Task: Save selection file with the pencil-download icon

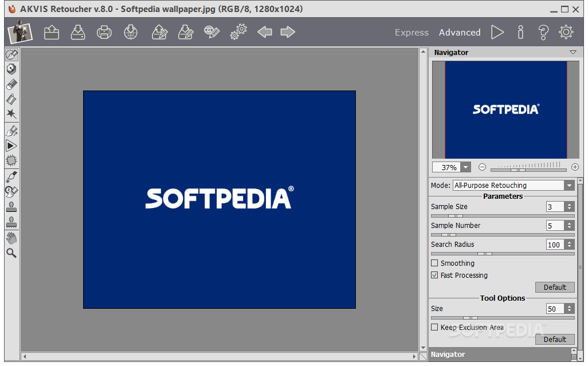Action: (186, 32)
